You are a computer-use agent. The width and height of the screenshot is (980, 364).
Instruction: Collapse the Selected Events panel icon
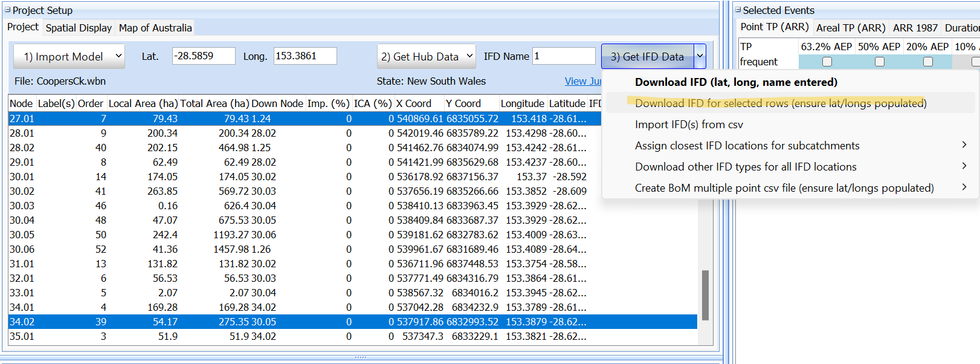pyautogui.click(x=738, y=10)
